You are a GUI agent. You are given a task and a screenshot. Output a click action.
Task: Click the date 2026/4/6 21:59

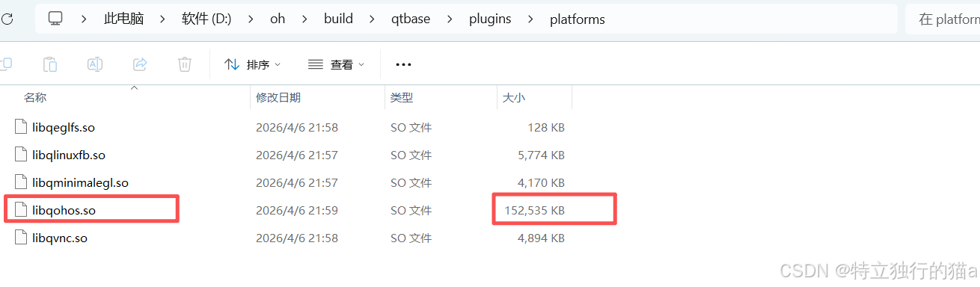(297, 211)
